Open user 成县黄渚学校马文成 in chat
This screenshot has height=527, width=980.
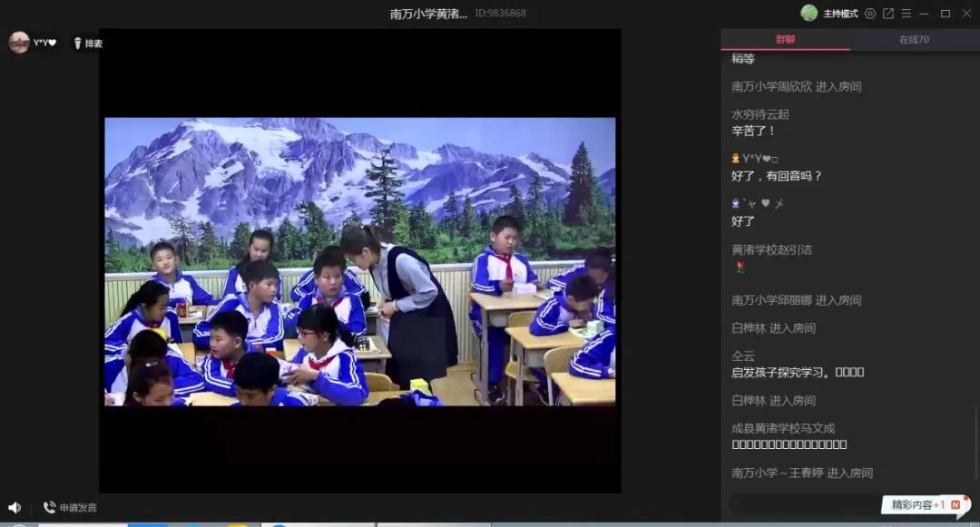(783, 428)
